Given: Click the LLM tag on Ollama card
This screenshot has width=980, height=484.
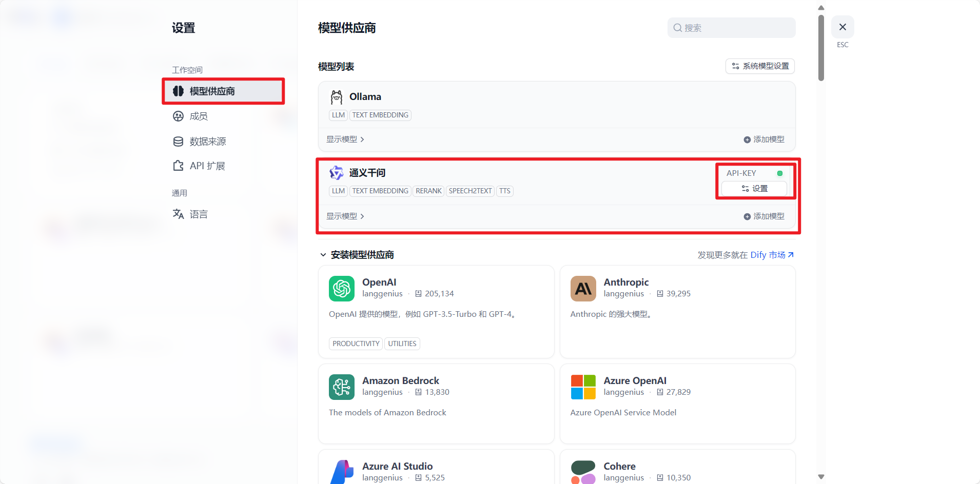Looking at the screenshot, I should click(338, 115).
